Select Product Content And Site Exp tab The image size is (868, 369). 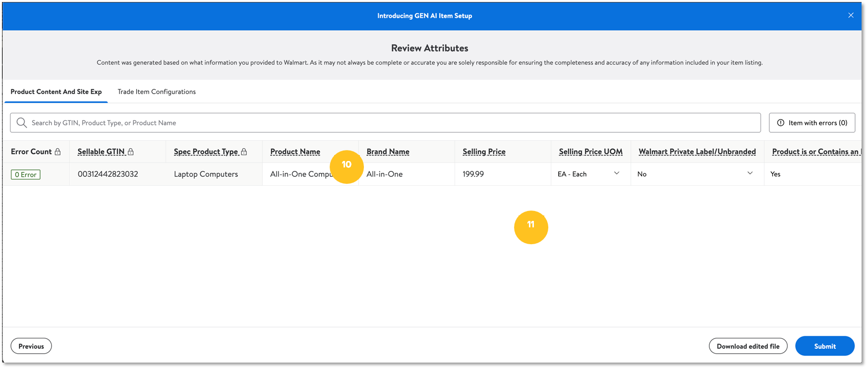[56, 92]
